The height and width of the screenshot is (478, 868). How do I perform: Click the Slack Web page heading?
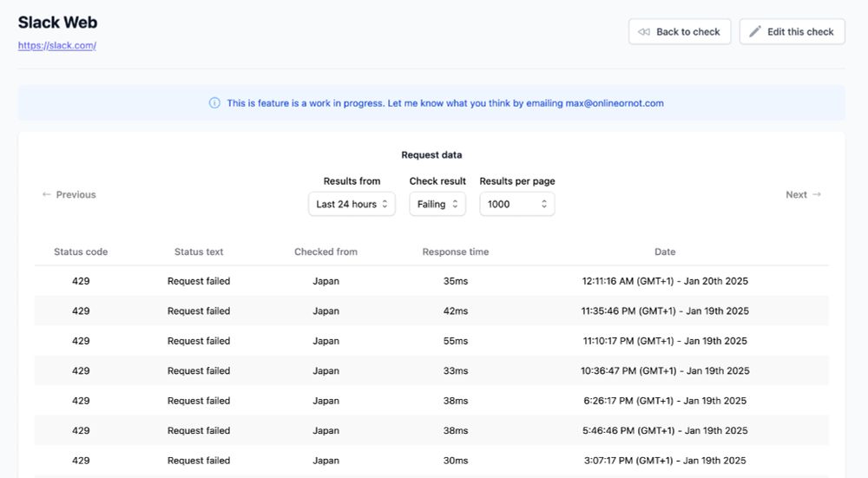pos(58,23)
